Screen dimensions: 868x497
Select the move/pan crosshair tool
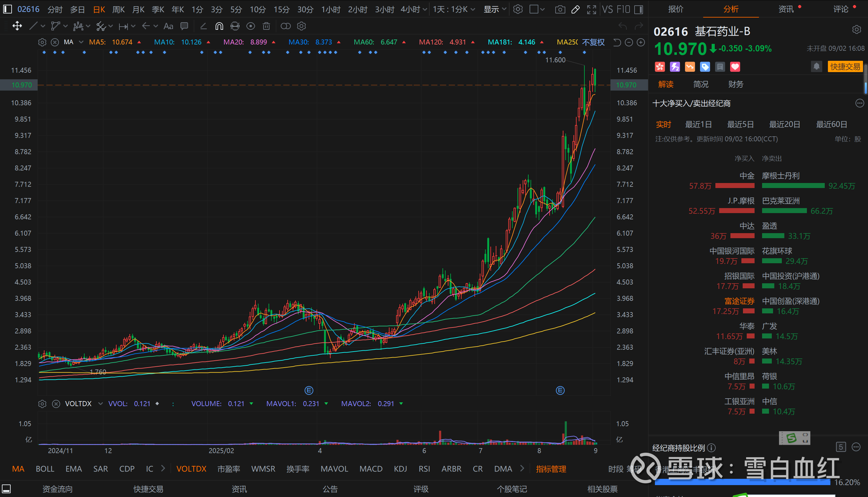(x=17, y=26)
